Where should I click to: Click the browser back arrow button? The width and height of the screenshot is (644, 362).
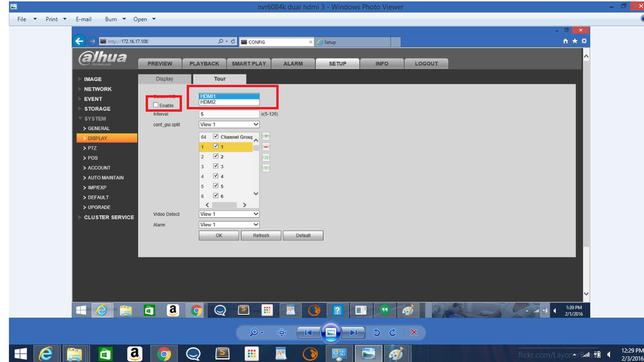79,41
